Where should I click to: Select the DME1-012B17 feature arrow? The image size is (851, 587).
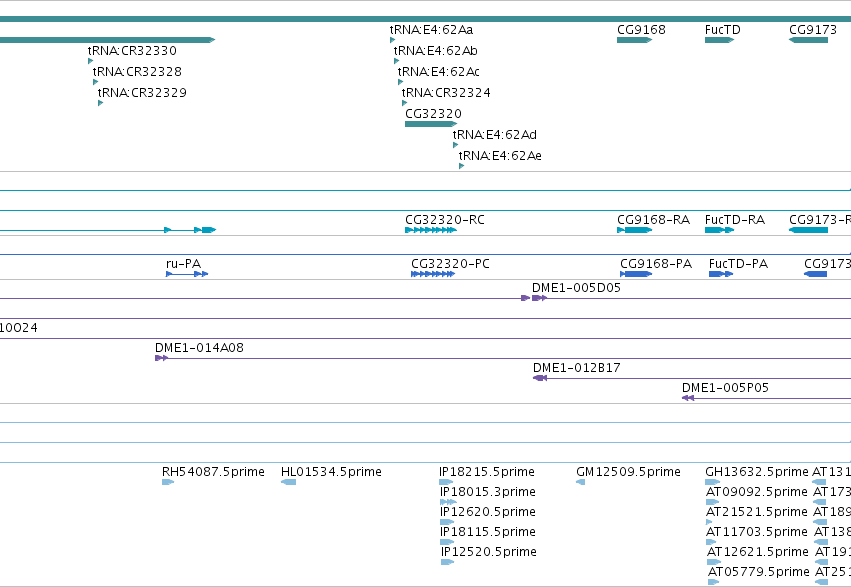[539, 378]
